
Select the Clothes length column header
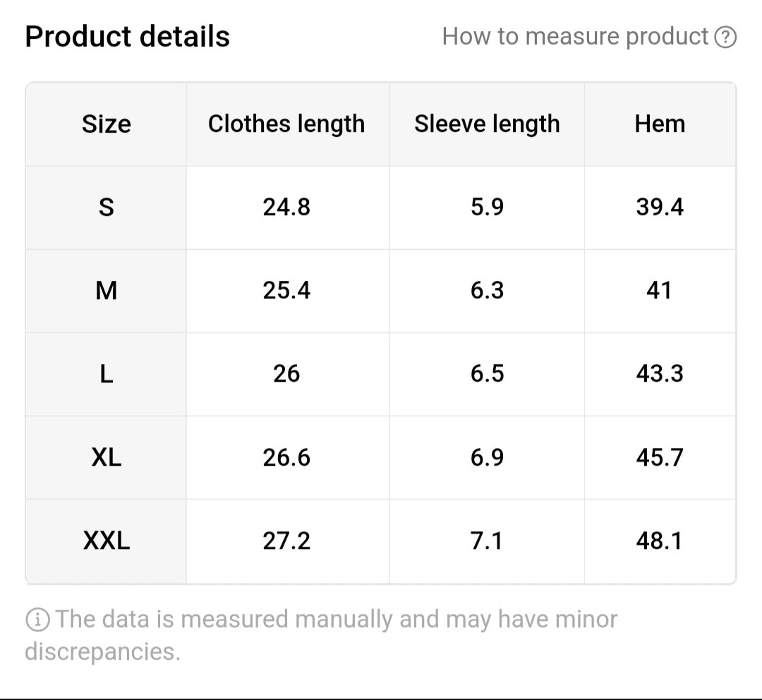[286, 124]
